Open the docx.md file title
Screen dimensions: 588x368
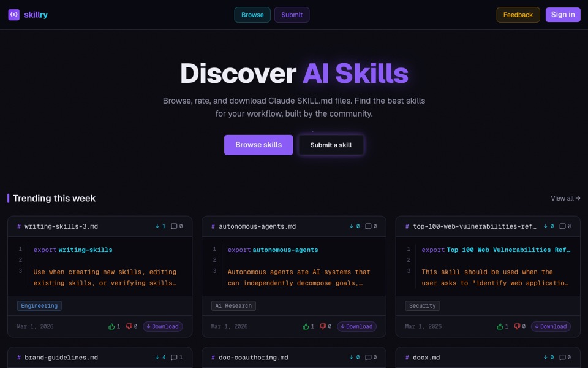426,358
